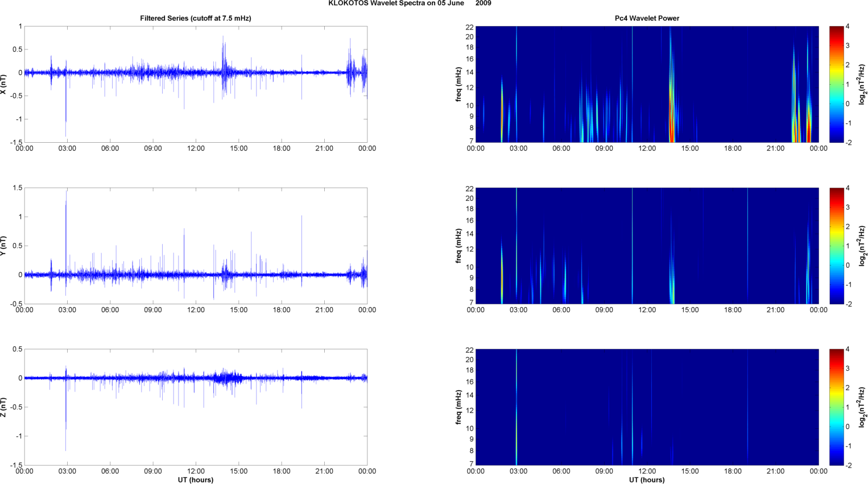Click the X component filtered time series plot
This screenshot has width=868, height=484.
pos(195,84)
